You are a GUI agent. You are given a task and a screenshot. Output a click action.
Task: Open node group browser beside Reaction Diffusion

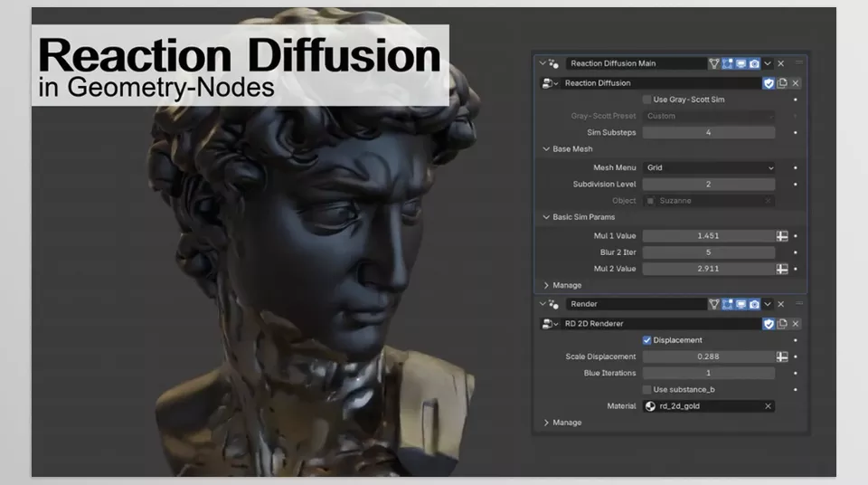[x=549, y=83]
